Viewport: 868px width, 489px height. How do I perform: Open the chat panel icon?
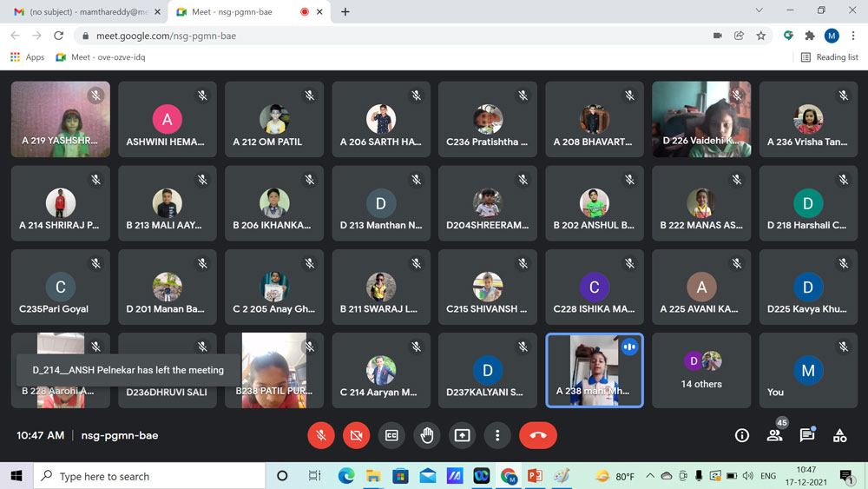click(x=806, y=435)
